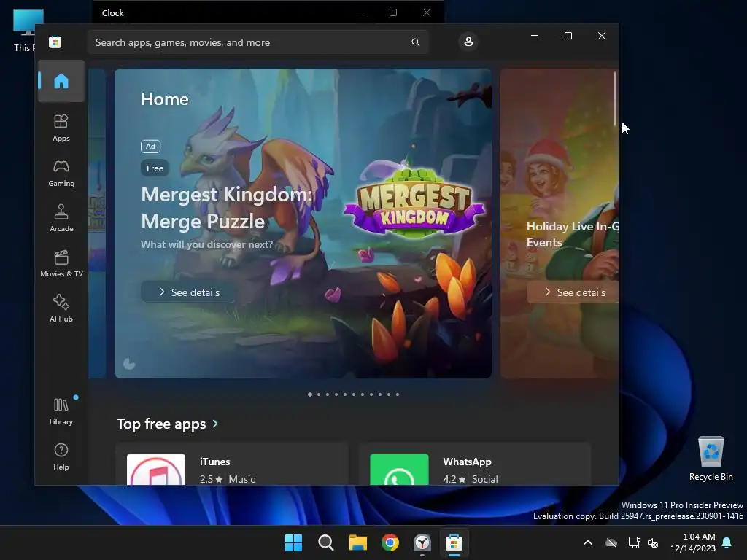747x560 pixels.
Task: Open the clock and date flyout
Action: tap(693, 542)
